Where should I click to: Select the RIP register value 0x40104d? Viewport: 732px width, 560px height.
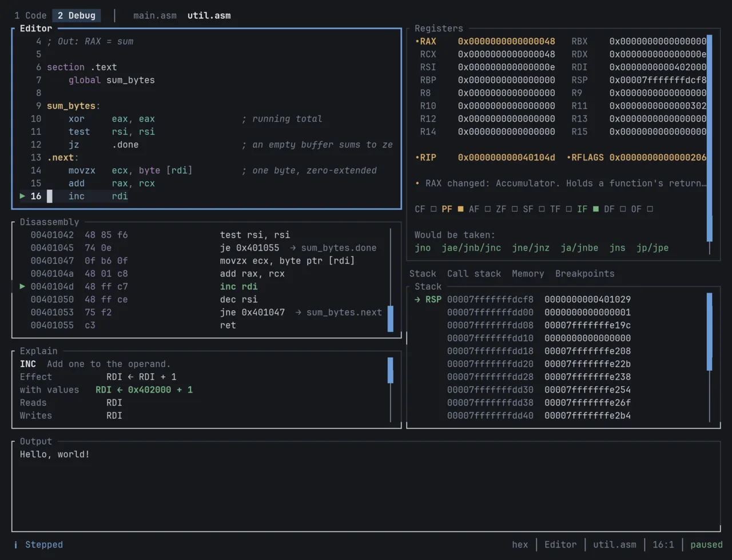pos(506,157)
